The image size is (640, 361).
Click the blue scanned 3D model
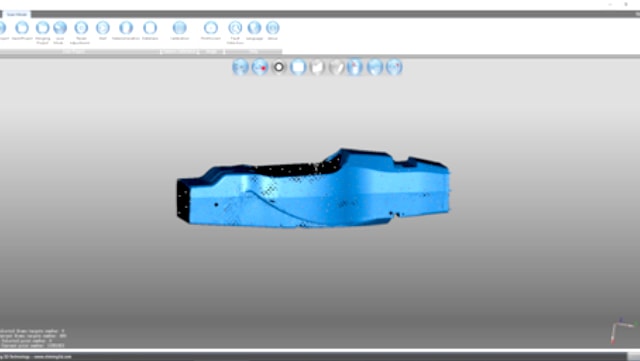(x=313, y=188)
